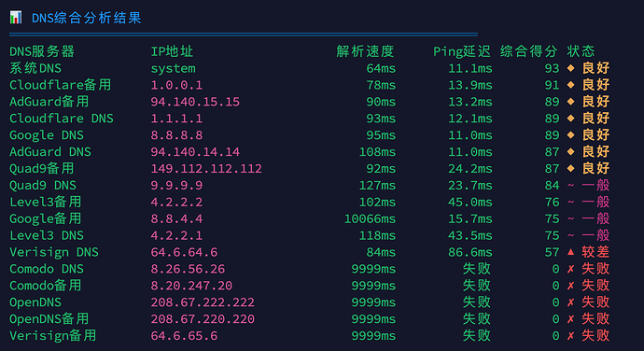Click the diamond icon in the Quad9备用 row

click(570, 168)
